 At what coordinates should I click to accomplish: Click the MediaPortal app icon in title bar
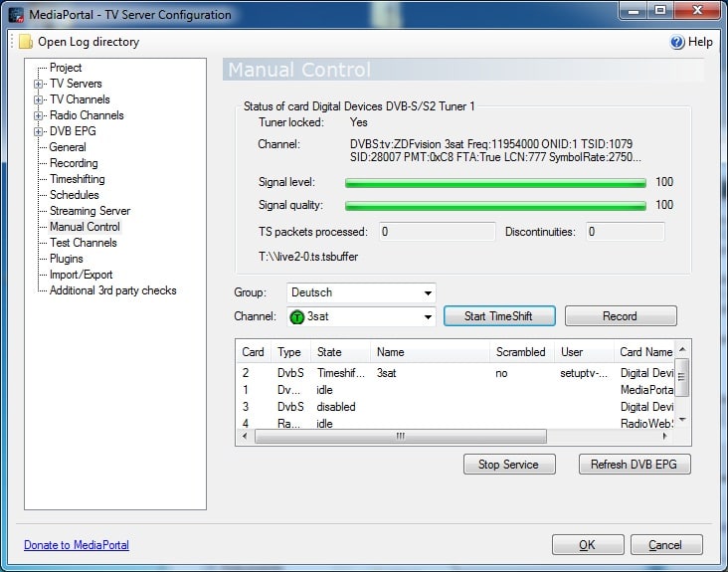[x=16, y=15]
